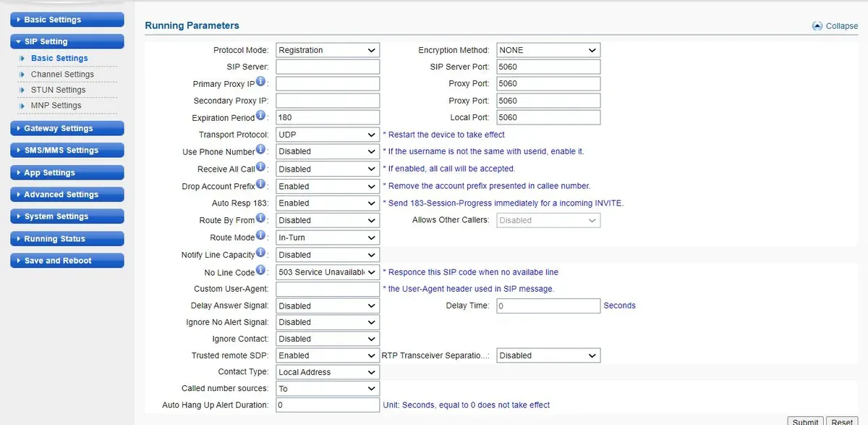The width and height of the screenshot is (868, 425).
Task: Click the info icon beside Drop Account Prefix
Action: [261, 185]
